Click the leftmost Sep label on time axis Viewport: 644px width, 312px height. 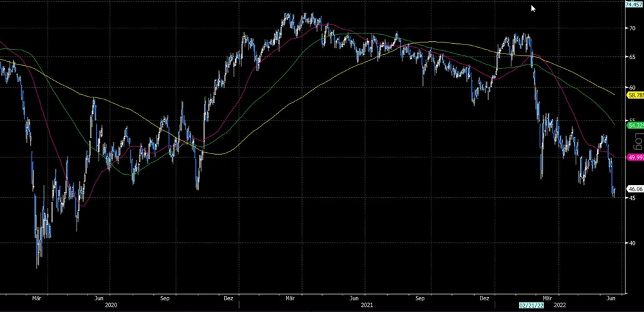(x=166, y=298)
